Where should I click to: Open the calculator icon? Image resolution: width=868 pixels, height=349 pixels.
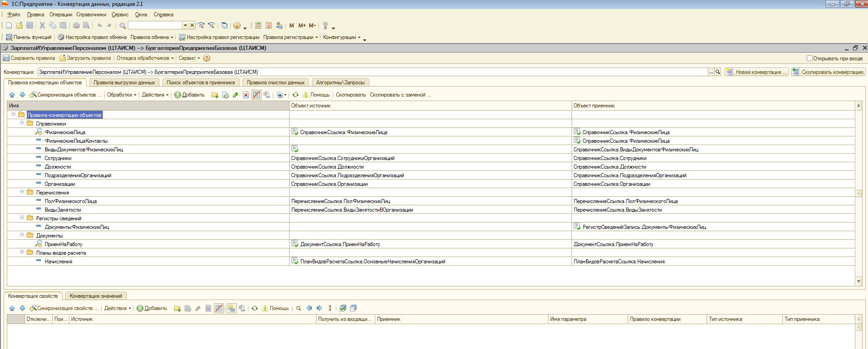258,25
